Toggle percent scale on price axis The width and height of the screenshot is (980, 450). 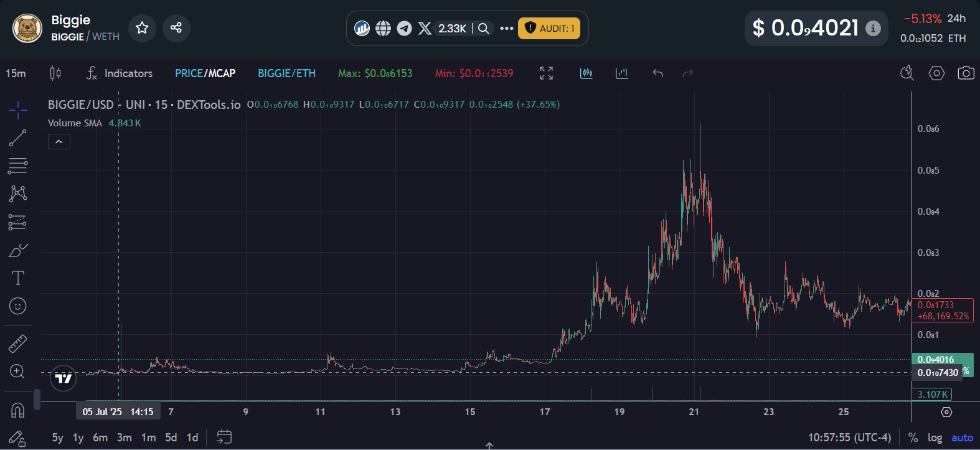pyautogui.click(x=913, y=438)
